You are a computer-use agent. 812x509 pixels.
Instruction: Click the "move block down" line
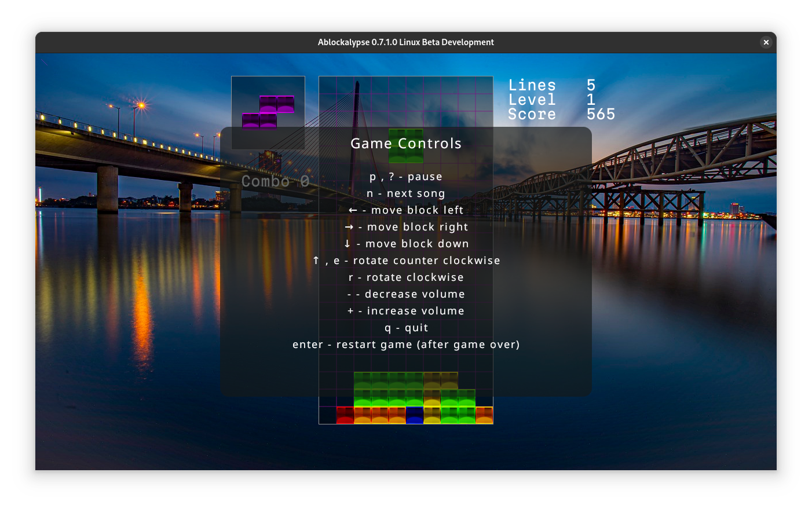[406, 244]
